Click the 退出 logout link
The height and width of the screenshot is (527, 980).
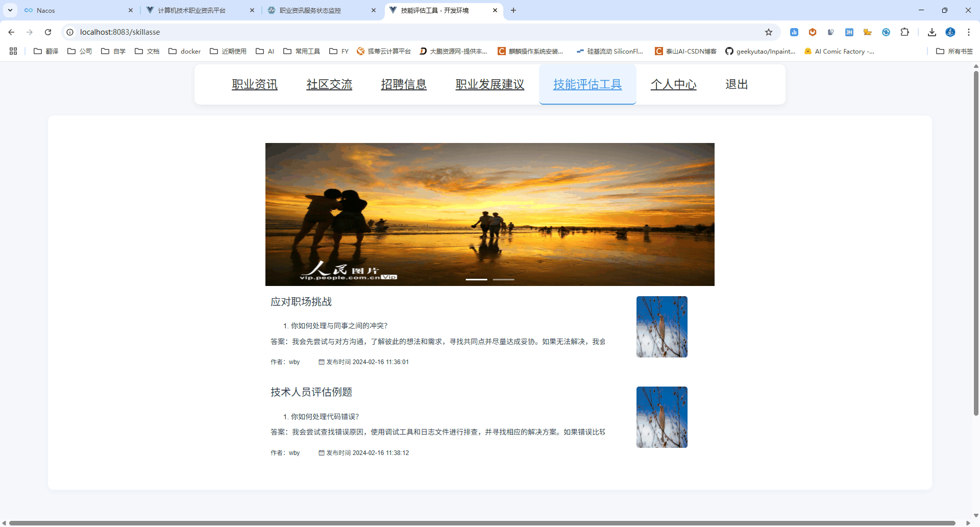737,84
